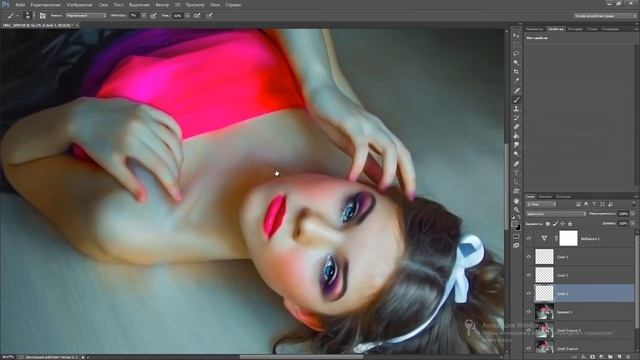640x360 pixels.
Task: Click the white mask thumbnail of Вибрация 1
Action: point(569,238)
